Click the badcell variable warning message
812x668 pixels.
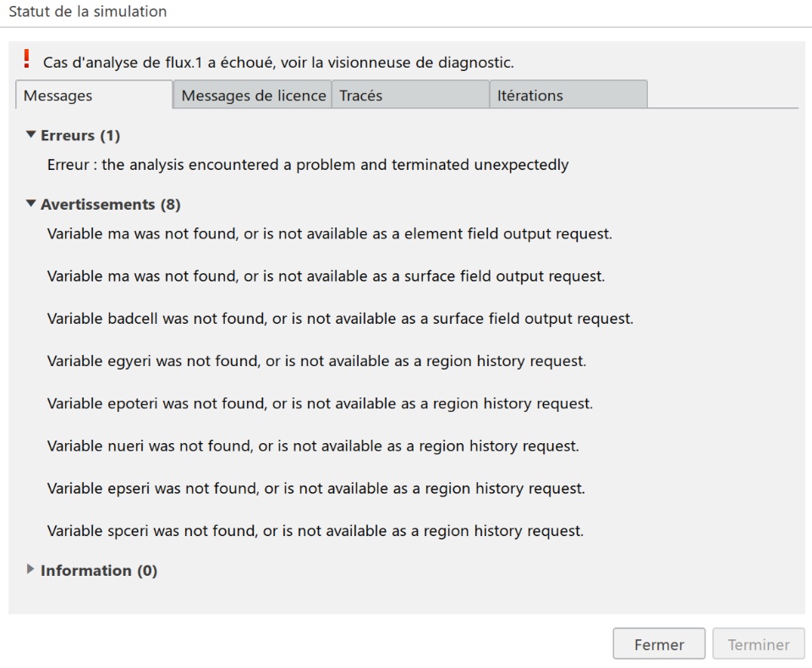coord(340,320)
